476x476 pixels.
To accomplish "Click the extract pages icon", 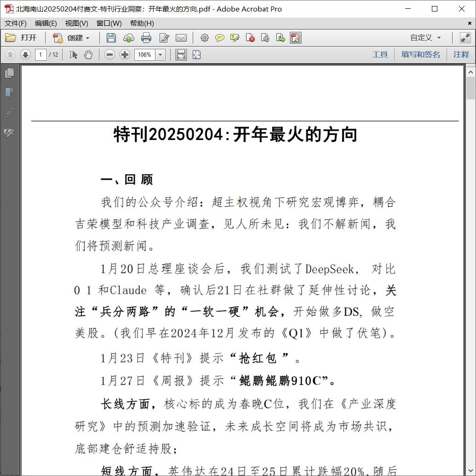I will point(281,38).
